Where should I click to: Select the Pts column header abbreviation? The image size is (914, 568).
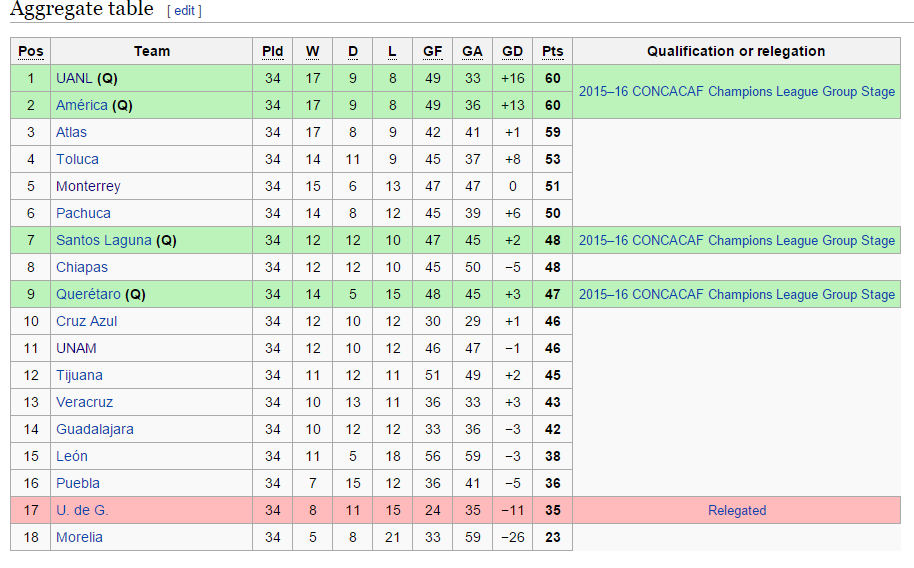coord(553,51)
